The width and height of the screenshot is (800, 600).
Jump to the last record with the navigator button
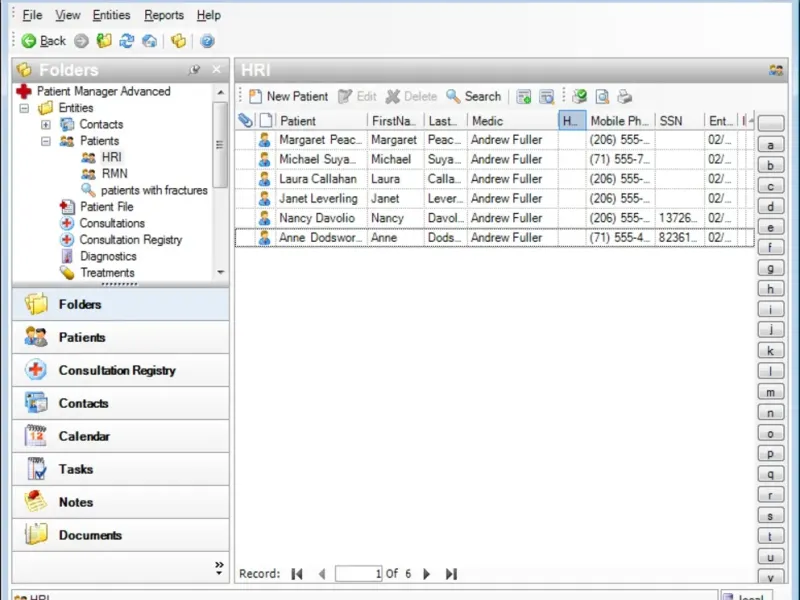[451, 574]
